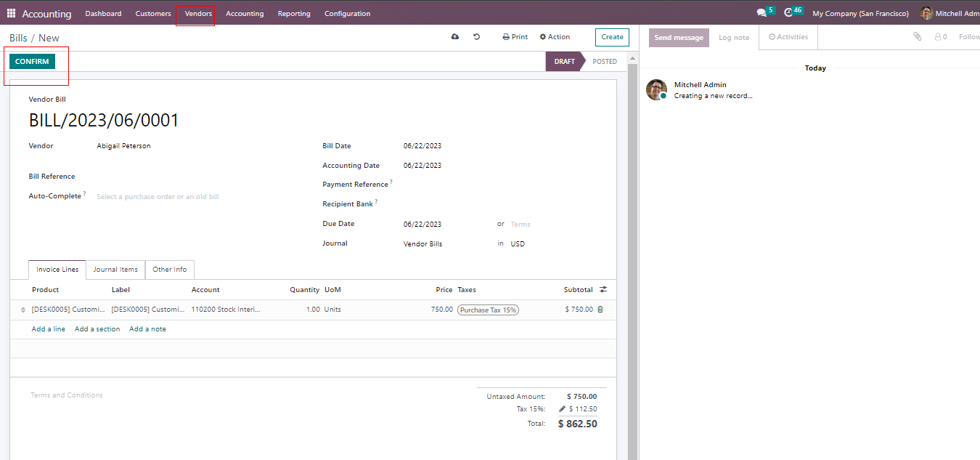Switch to the Other Info tab
This screenshot has height=460, width=980.
169,270
